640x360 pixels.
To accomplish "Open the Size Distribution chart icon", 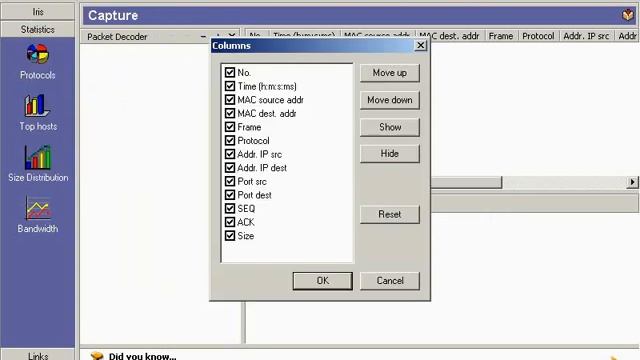I will click(x=38, y=157).
